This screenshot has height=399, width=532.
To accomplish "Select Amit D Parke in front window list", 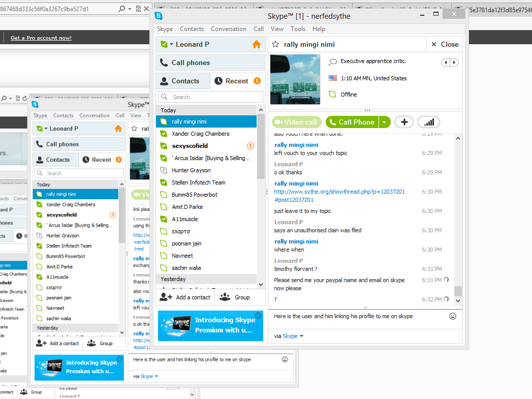I will [206, 207].
